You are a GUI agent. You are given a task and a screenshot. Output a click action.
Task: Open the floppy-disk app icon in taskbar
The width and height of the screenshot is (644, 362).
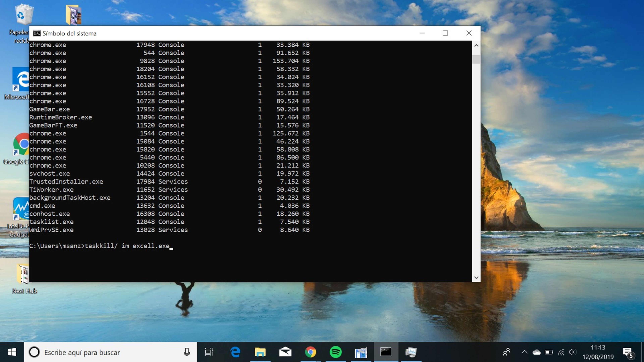click(361, 352)
